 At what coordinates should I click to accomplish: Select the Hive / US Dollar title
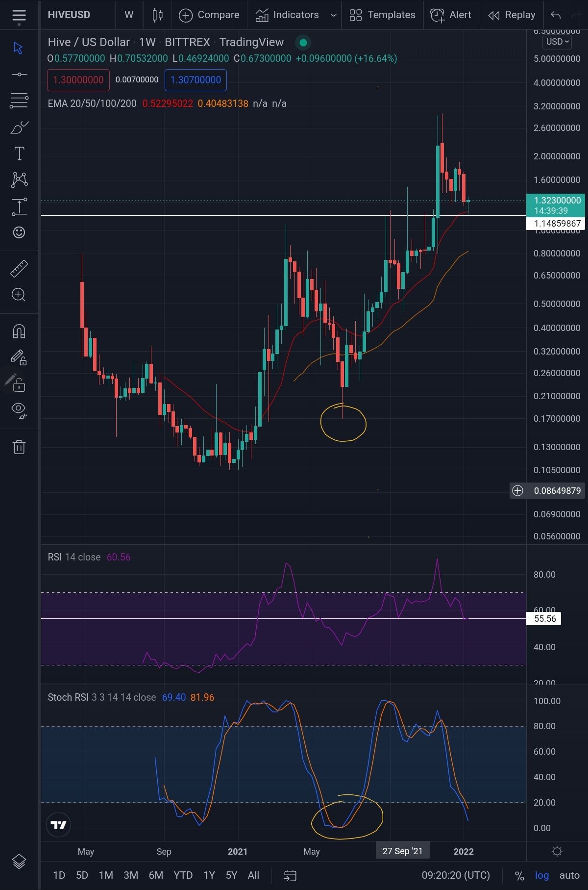(89, 42)
